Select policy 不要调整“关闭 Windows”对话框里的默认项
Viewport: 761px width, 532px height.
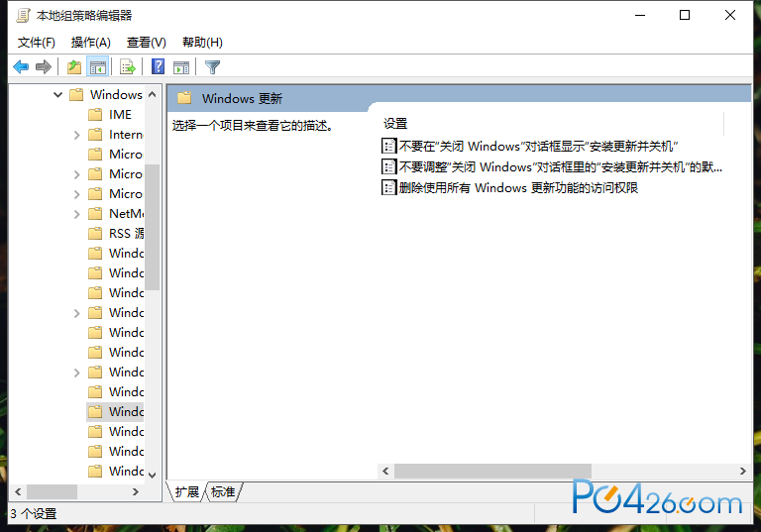560,166
